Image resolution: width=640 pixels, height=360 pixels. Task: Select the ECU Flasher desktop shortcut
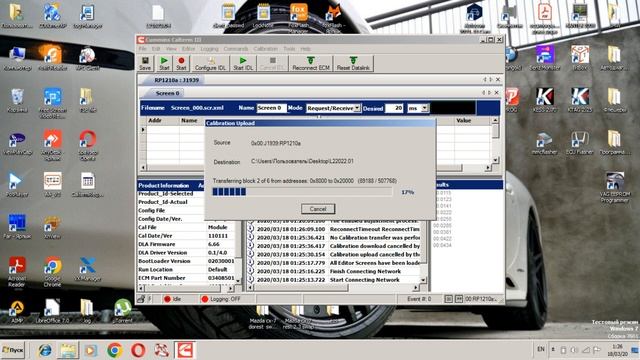pyautogui.click(x=580, y=143)
